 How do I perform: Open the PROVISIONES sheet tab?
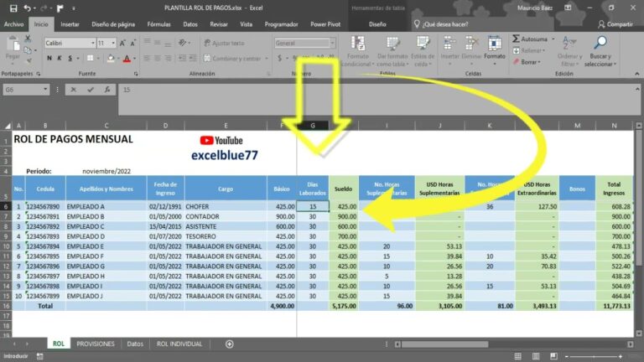pos(96,344)
